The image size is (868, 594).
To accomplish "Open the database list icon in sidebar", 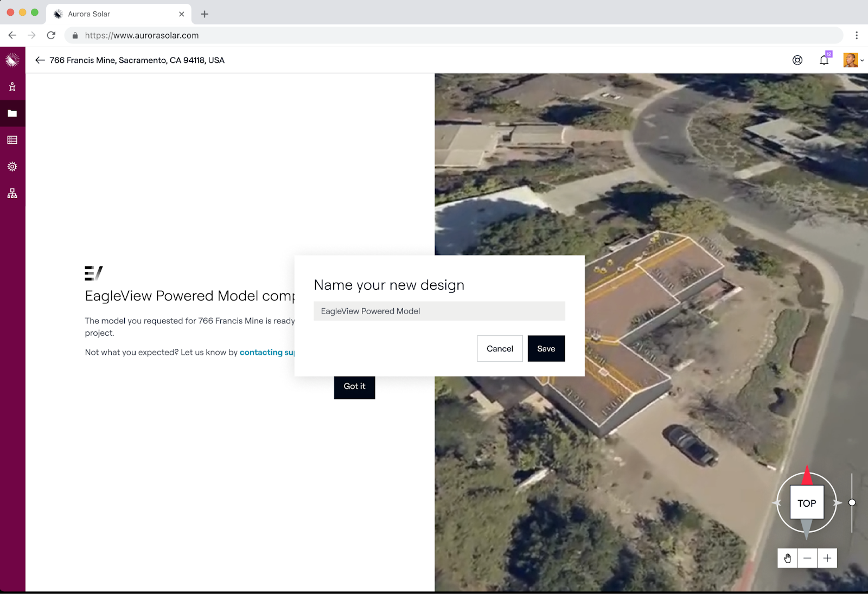I will [12, 140].
